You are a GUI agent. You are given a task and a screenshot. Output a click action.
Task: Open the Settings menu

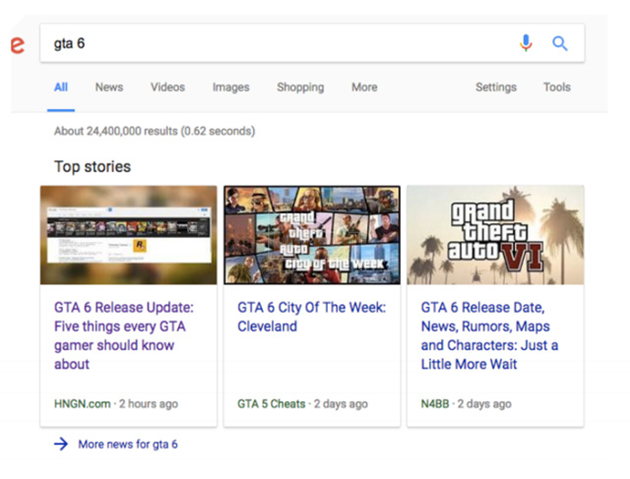pos(496,87)
